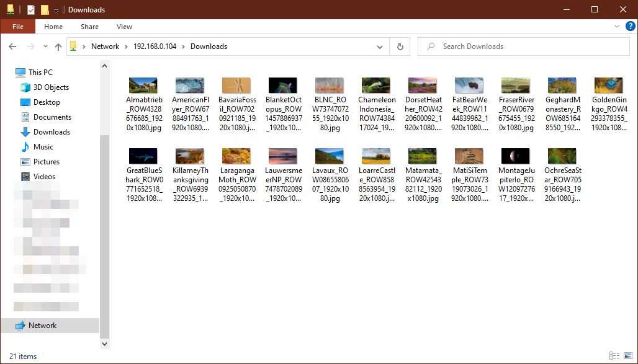Click the Help question mark icon
The height and width of the screenshot is (364, 638).
click(630, 27)
